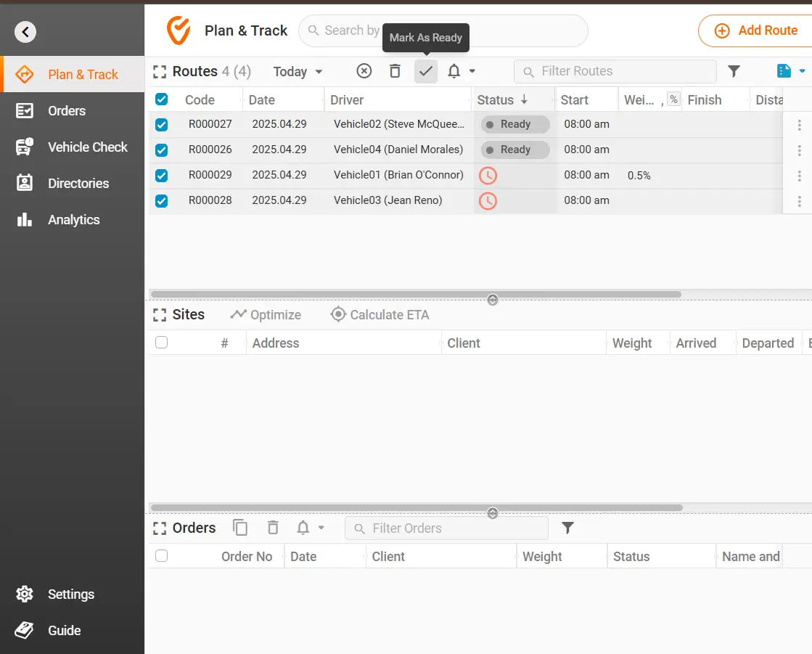
Task: Collapse the sidebar with back arrow
Action: [x=25, y=31]
